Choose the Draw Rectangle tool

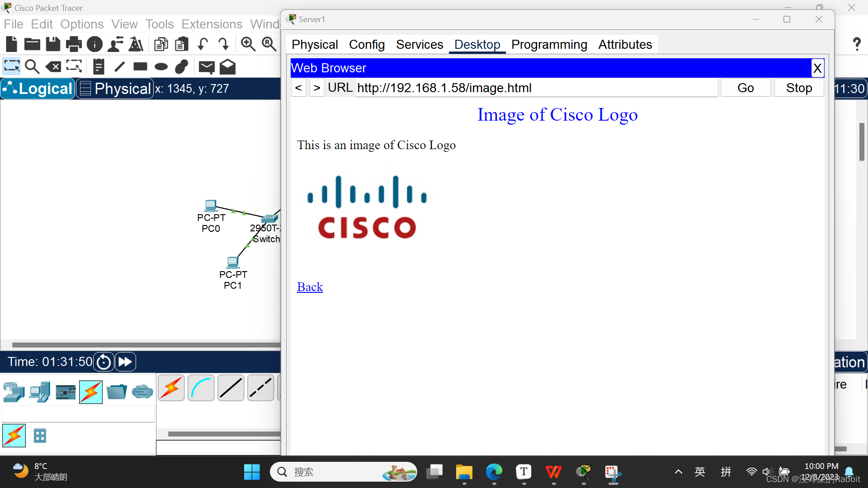point(140,67)
